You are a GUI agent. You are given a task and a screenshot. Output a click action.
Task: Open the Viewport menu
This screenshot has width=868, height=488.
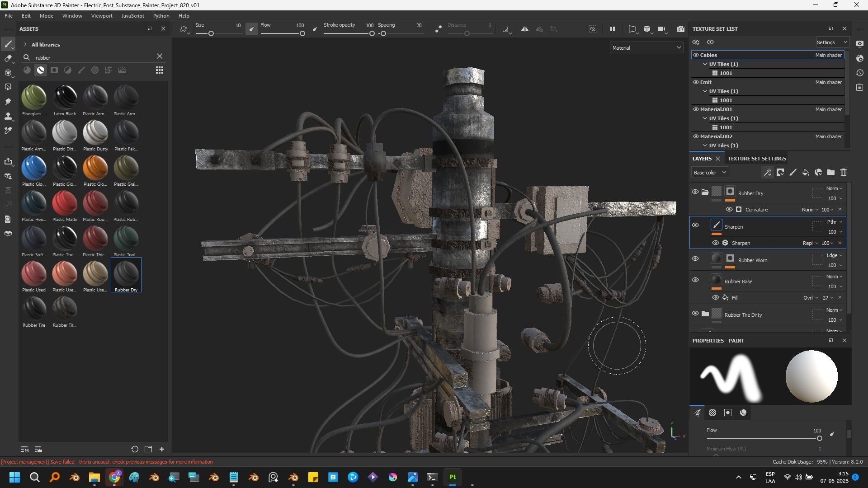click(101, 16)
